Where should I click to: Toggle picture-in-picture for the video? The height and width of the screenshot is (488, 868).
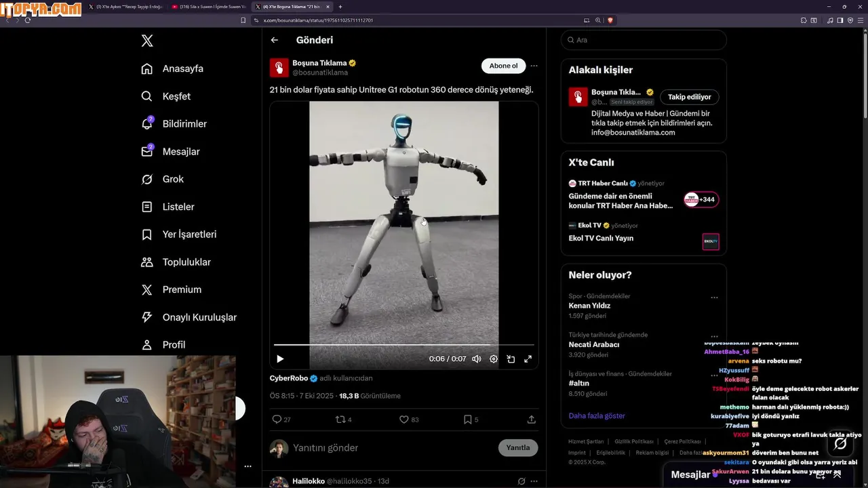click(x=511, y=359)
